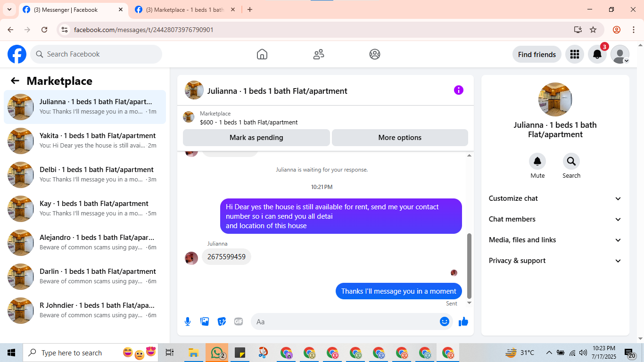Attach a photo using the image icon
The image size is (644, 362).
pyautogui.click(x=205, y=321)
